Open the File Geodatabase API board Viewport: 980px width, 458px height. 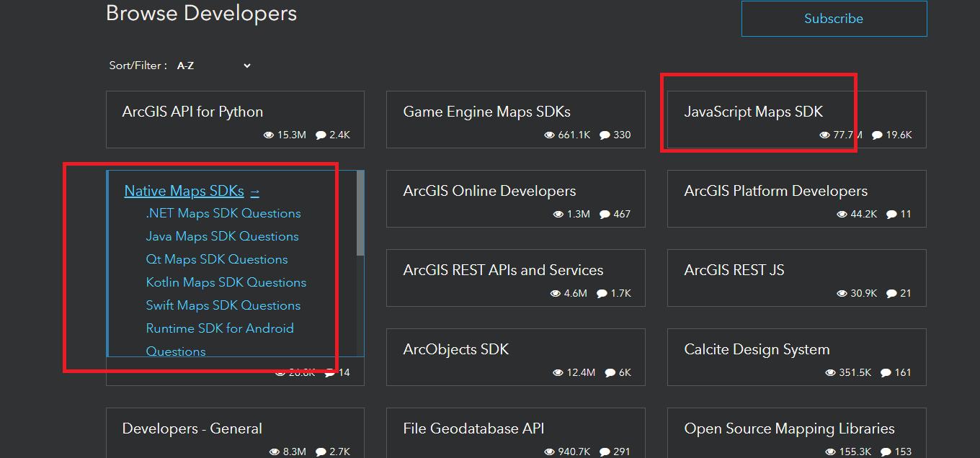(473, 428)
